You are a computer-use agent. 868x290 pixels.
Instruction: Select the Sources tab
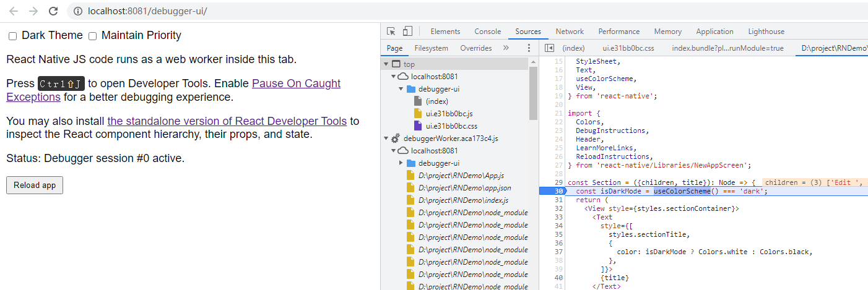[528, 32]
